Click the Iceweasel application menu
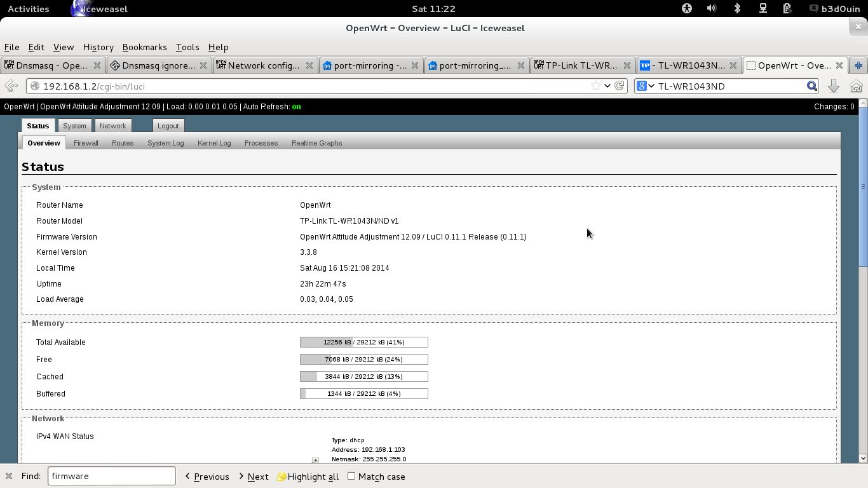Screen dimensions: 868x488 (x=100, y=9)
